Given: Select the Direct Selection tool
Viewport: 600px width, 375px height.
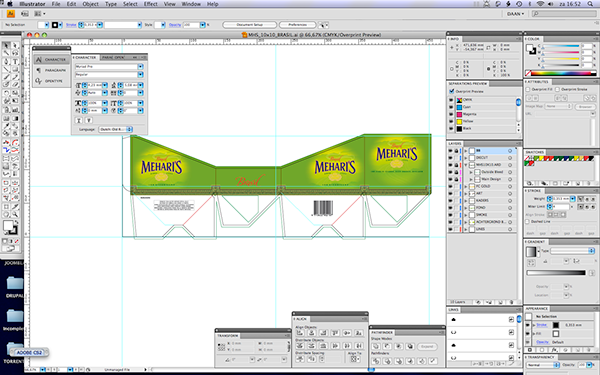Looking at the screenshot, I should (x=15, y=46).
